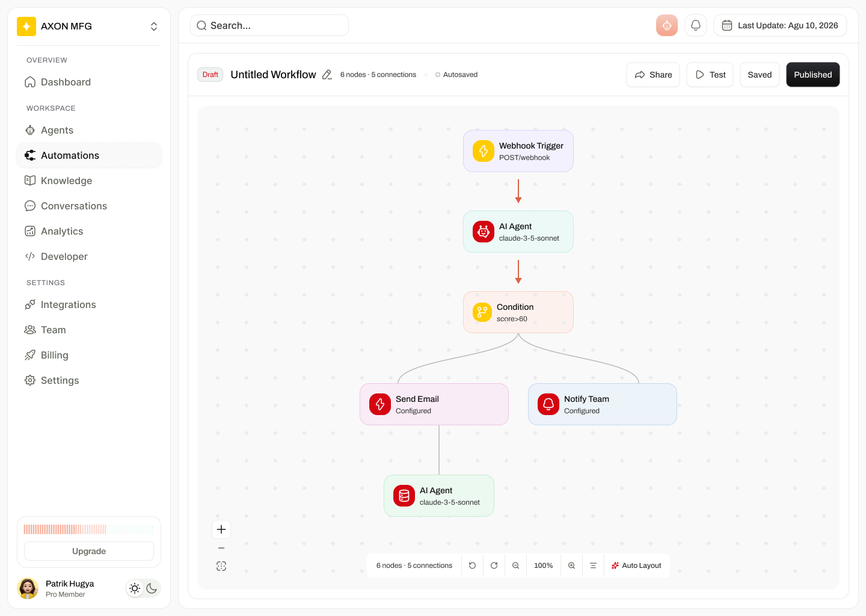The image size is (866, 616).
Task: Undo the last canvas action
Action: click(472, 565)
